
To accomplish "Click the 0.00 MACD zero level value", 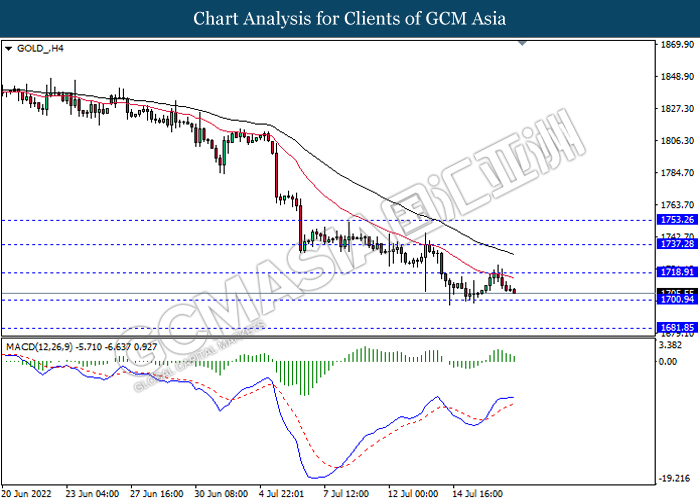I will coord(668,362).
